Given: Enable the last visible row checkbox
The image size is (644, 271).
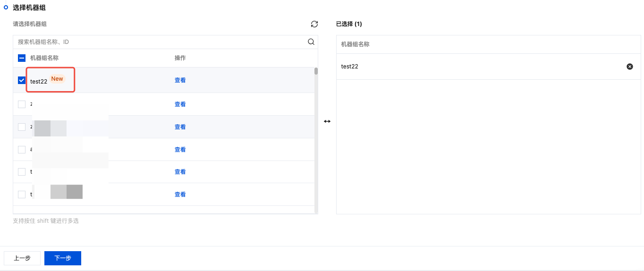Looking at the screenshot, I should (22, 195).
